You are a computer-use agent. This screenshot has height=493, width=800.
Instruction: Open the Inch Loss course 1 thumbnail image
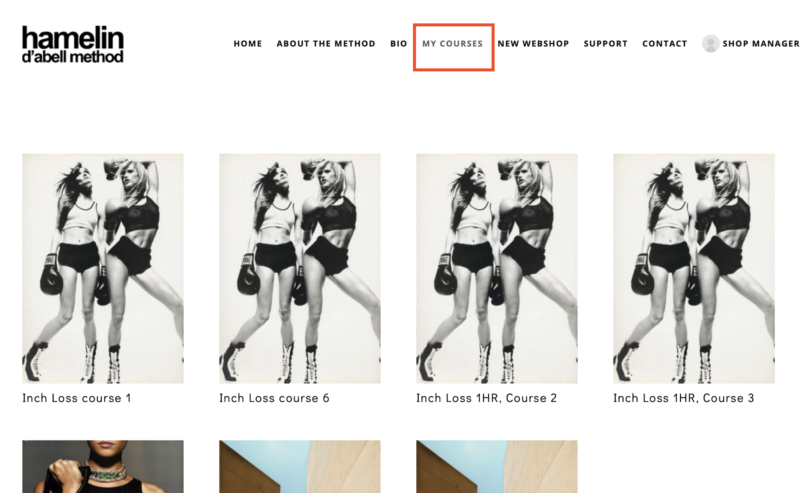[x=103, y=268]
